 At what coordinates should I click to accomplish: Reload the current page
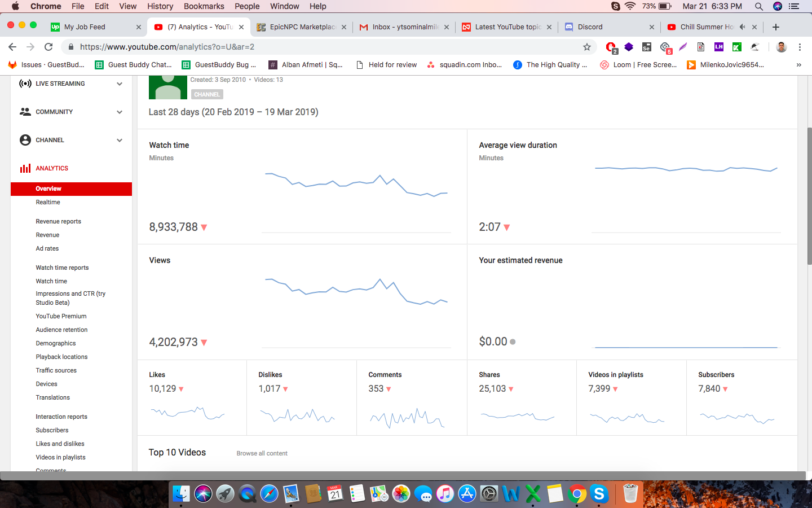pyautogui.click(x=48, y=47)
